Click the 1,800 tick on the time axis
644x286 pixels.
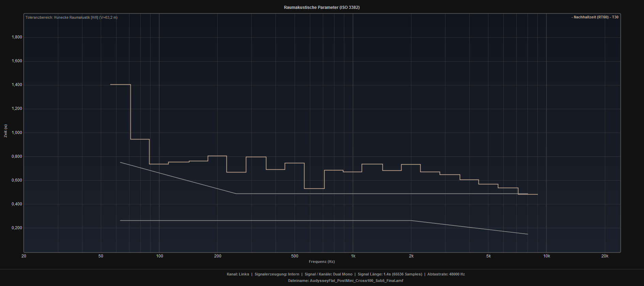tap(17, 37)
